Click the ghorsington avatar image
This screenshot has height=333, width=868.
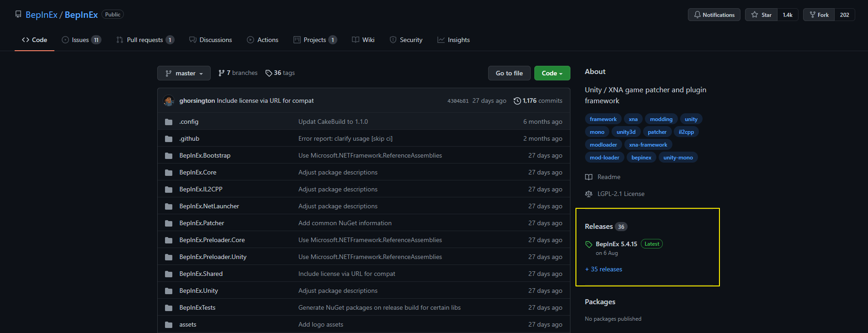tap(169, 101)
